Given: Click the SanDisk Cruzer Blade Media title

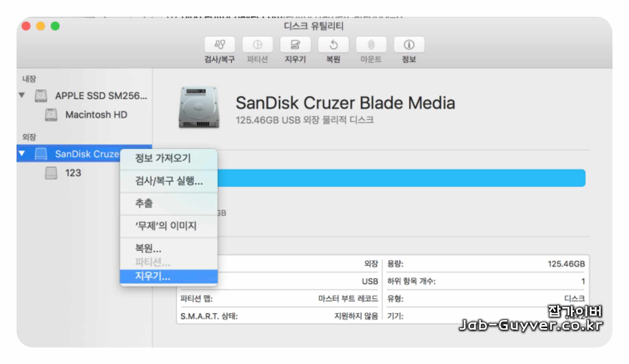Looking at the screenshot, I should (345, 103).
